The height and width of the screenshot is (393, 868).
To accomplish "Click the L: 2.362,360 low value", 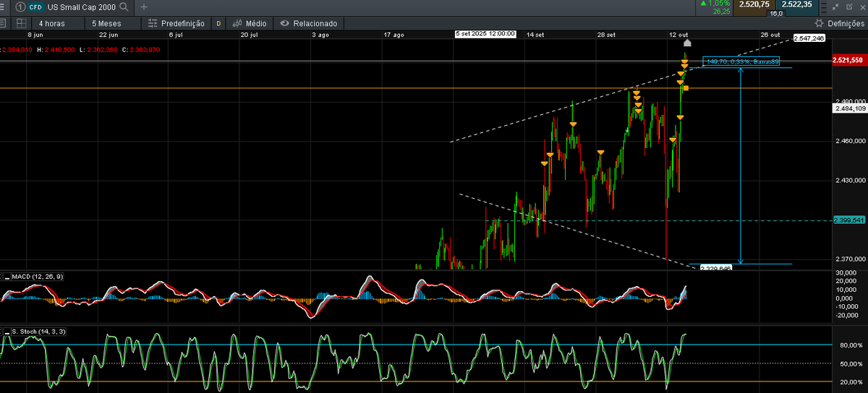I will click(x=99, y=50).
